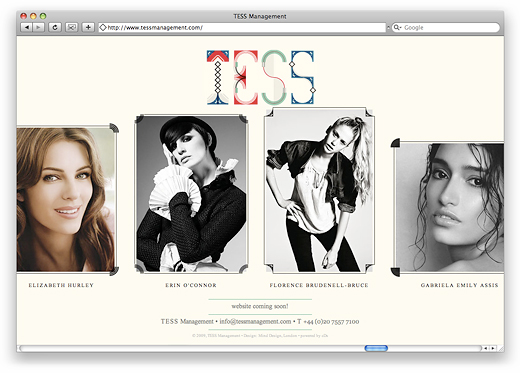
Task: Reload the page with the refresh icon
Action: (x=55, y=27)
